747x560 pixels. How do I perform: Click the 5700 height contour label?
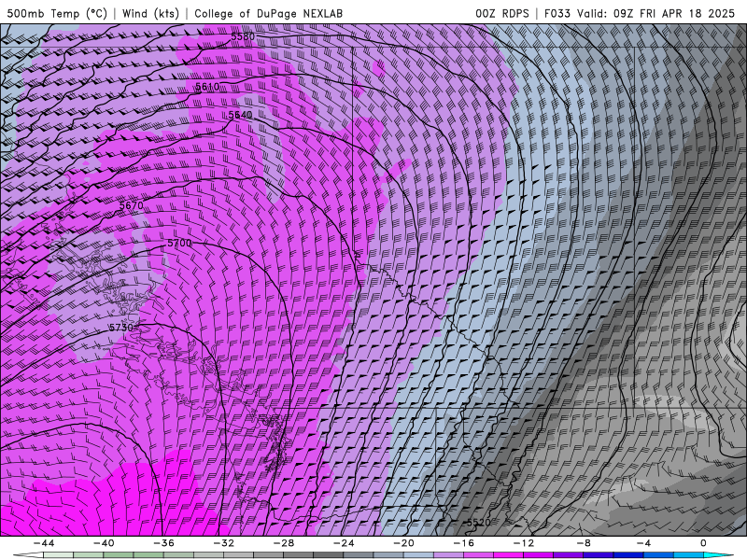click(179, 243)
